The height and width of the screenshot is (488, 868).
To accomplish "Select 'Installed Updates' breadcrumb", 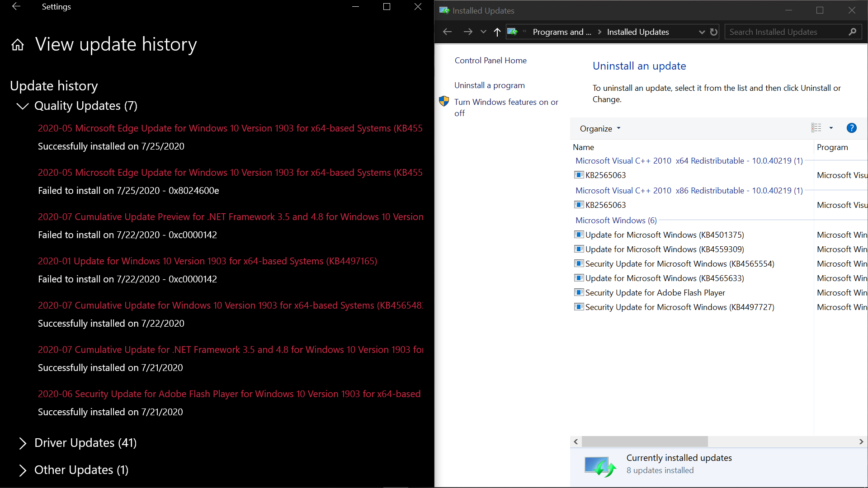I will coord(638,32).
